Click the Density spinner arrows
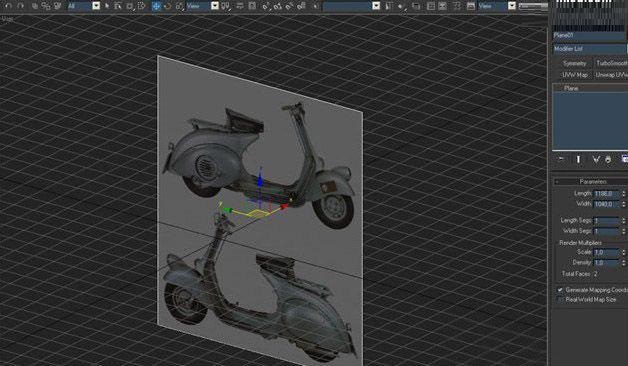Image resolution: width=628 pixels, height=366 pixels. [623, 263]
